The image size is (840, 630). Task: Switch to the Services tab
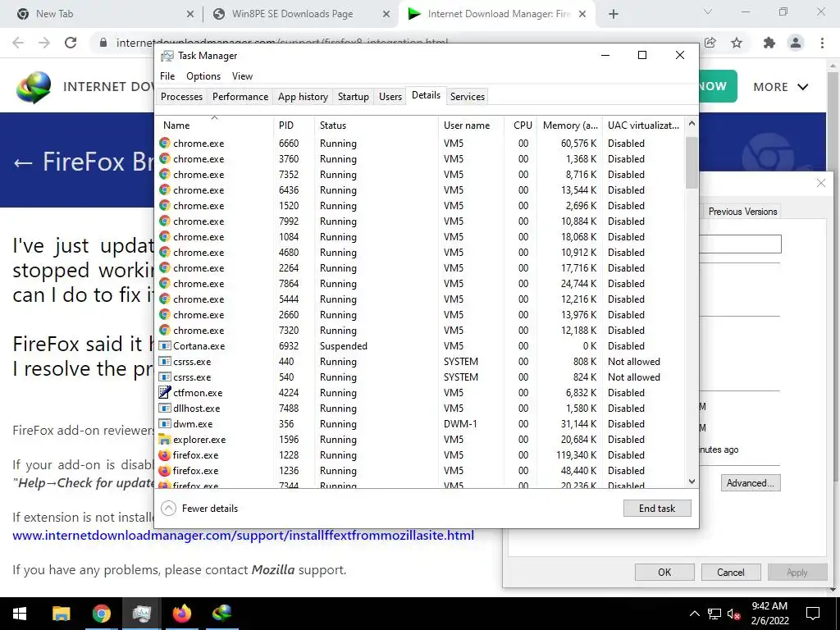(467, 97)
